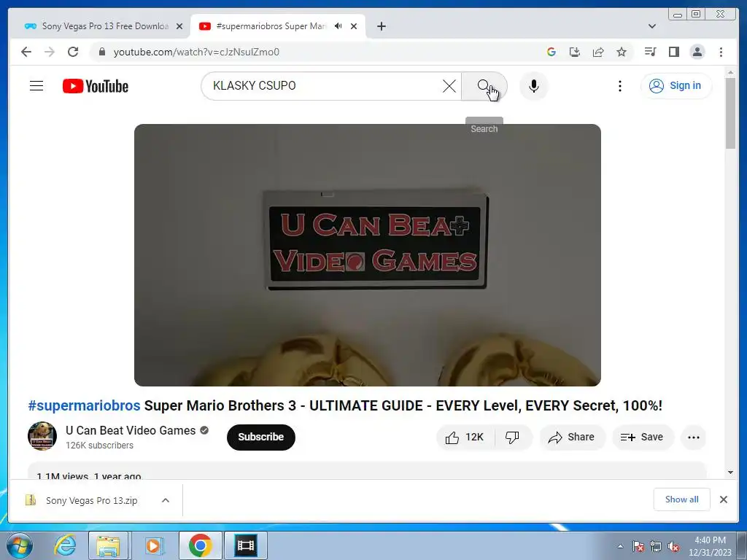The width and height of the screenshot is (747, 560).
Task: Open the U Can Beat Video Games channel
Action: pyautogui.click(x=131, y=430)
